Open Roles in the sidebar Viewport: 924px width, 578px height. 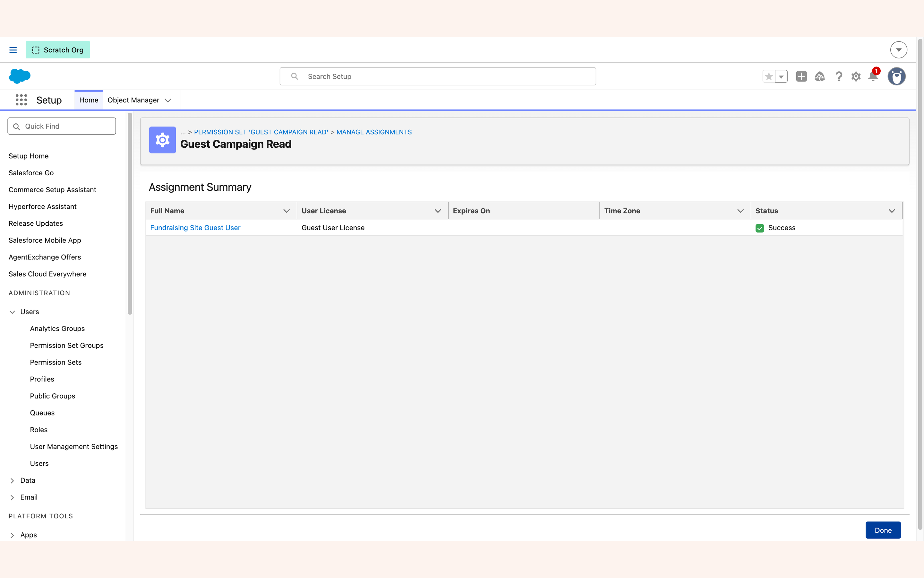pyautogui.click(x=39, y=429)
